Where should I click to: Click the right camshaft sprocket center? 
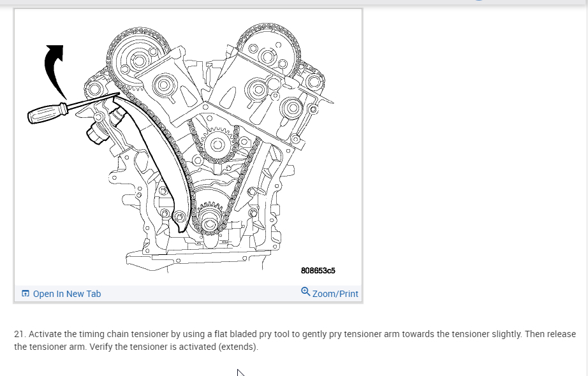point(268,57)
